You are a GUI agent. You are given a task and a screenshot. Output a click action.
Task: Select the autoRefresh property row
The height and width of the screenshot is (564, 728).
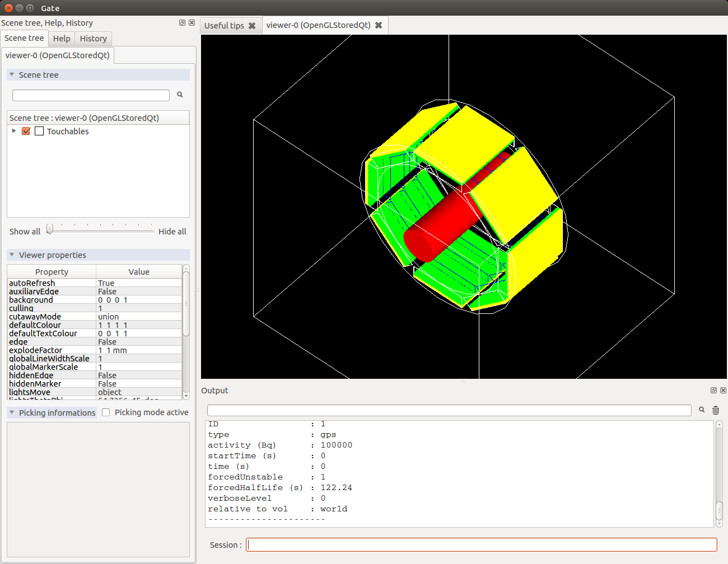[x=94, y=283]
